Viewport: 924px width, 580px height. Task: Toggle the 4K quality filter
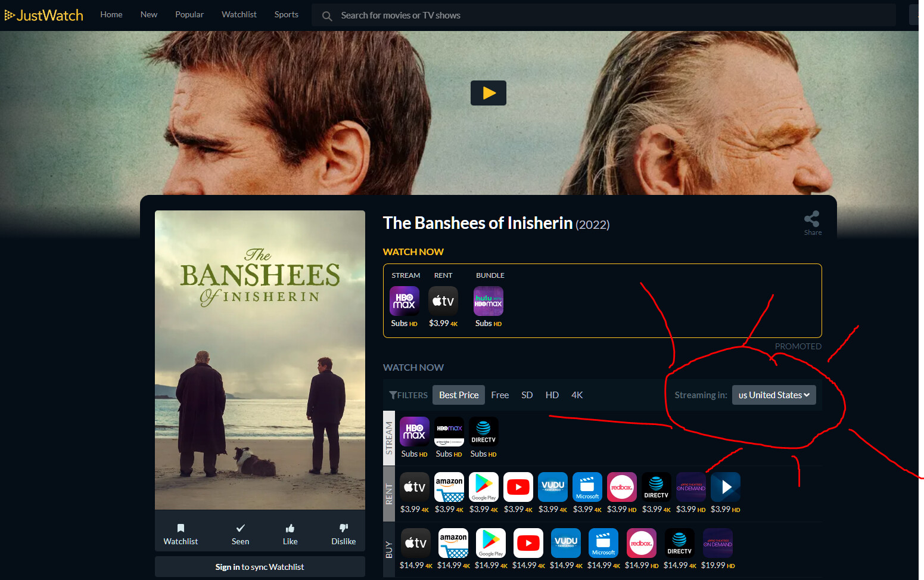[x=577, y=395]
